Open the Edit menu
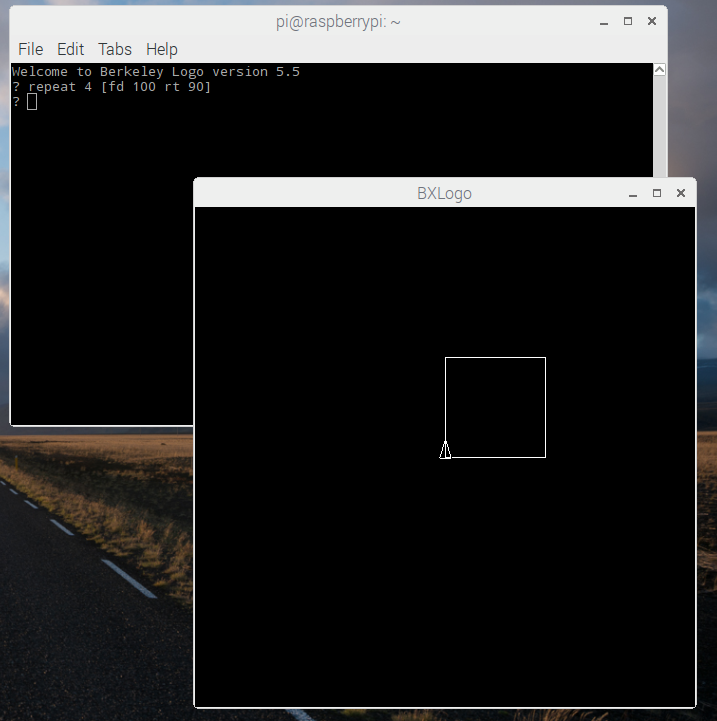717x721 pixels. (70, 49)
